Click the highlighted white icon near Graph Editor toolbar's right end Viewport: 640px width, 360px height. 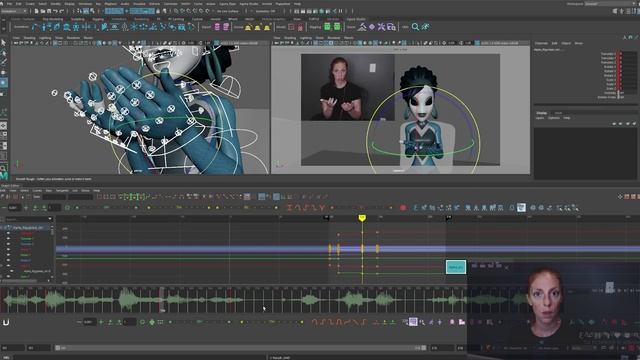tap(521, 208)
